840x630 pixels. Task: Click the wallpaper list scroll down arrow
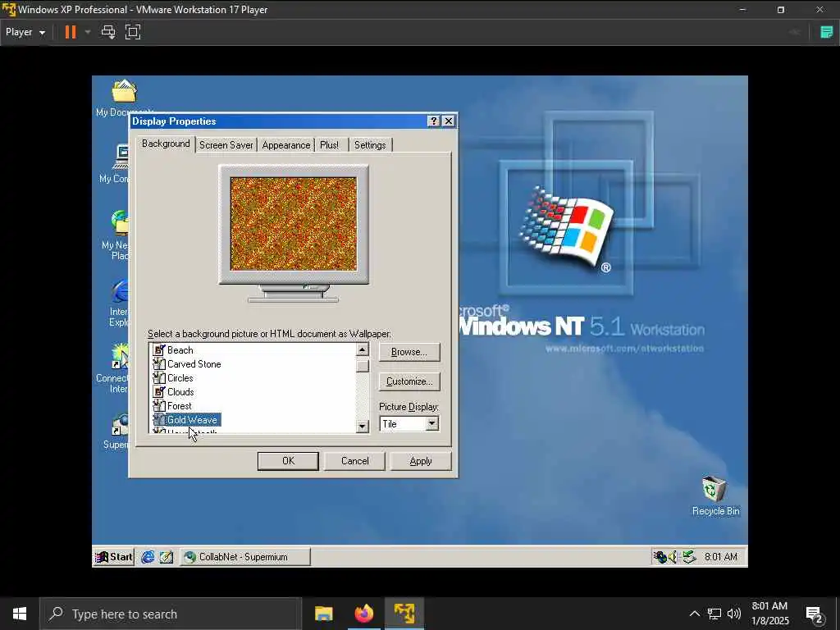pyautogui.click(x=363, y=427)
